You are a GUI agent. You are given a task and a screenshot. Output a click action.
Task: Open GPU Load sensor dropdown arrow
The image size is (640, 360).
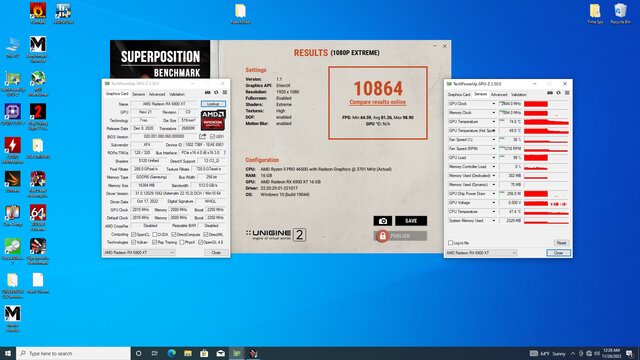click(493, 158)
